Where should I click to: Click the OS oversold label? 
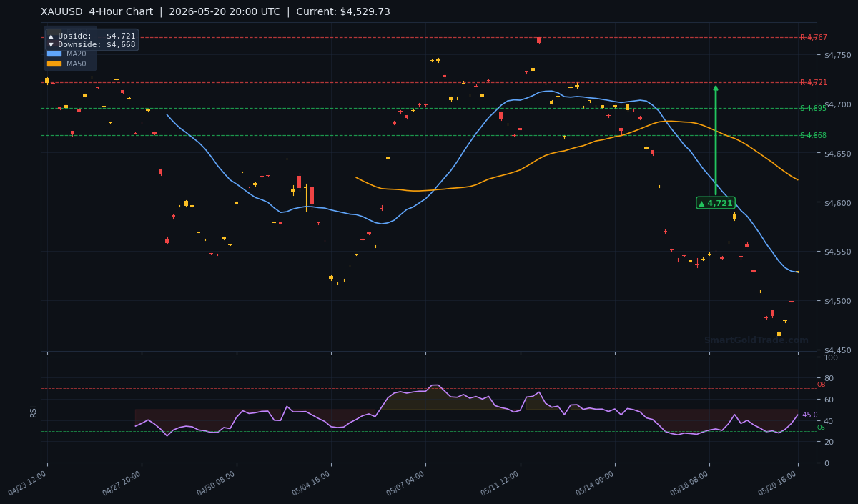point(821,428)
